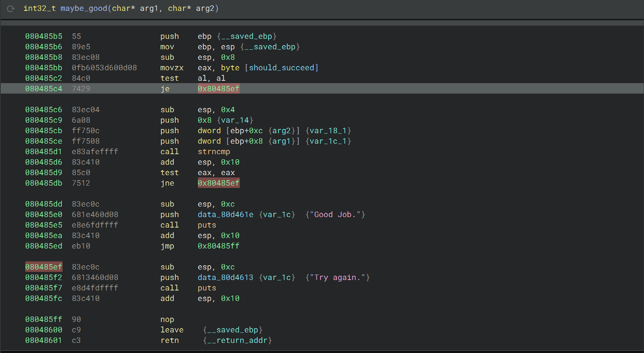Click puts call after the Try again push
644x353 pixels.
coord(207,288)
